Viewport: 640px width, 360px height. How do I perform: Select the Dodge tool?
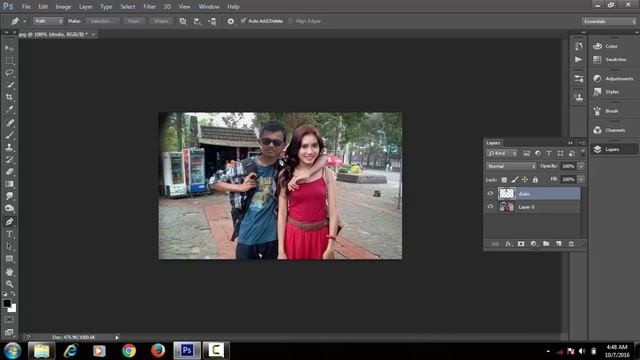click(9, 208)
